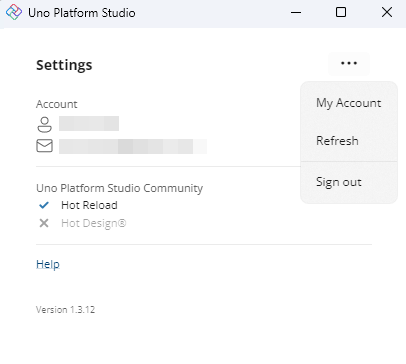
Task: Choose Sign out from the menu
Action: click(x=349, y=182)
